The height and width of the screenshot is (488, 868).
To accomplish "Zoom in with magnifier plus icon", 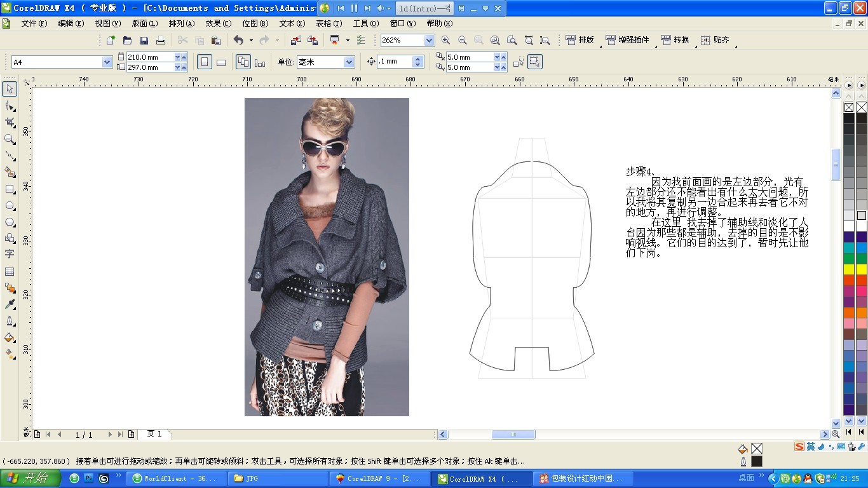I will (x=445, y=40).
